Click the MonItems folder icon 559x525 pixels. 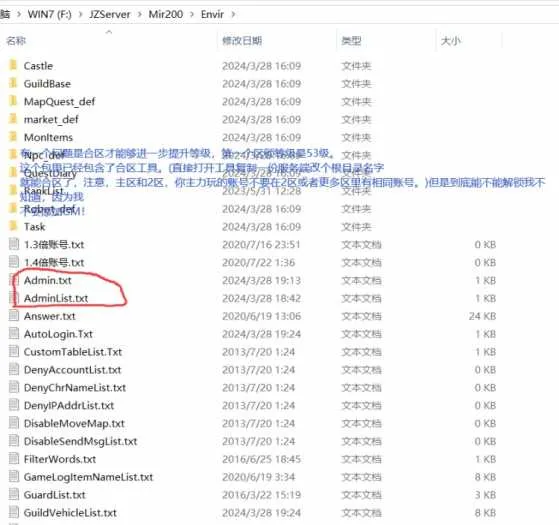13,137
